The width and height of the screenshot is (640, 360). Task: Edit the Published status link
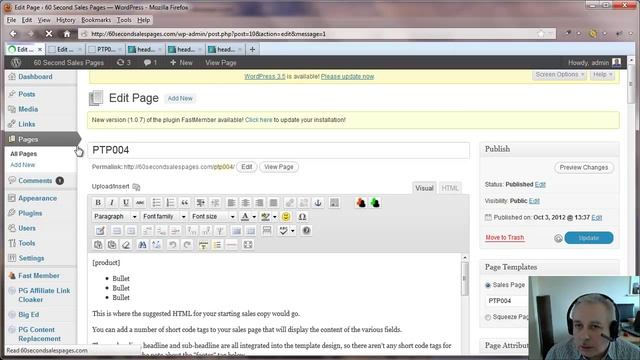(x=540, y=184)
